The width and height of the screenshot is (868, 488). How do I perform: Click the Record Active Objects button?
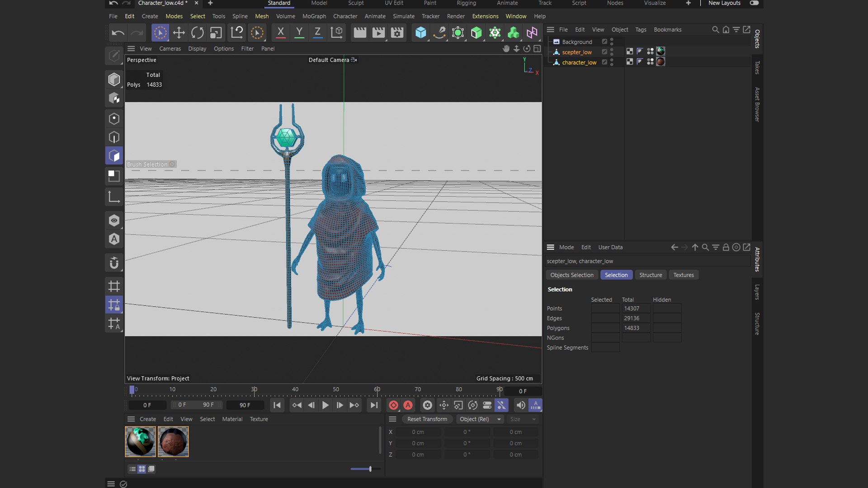pos(393,405)
